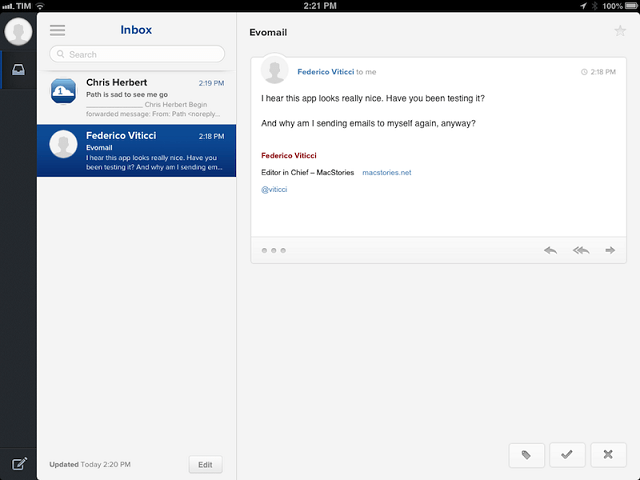Reply to Federico's email
The width and height of the screenshot is (640, 480).
[550, 250]
